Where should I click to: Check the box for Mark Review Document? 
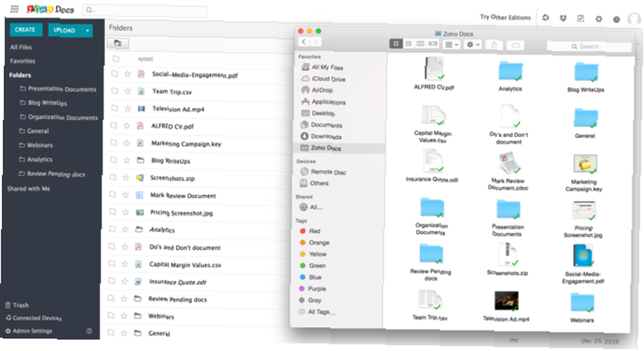pyautogui.click(x=113, y=194)
